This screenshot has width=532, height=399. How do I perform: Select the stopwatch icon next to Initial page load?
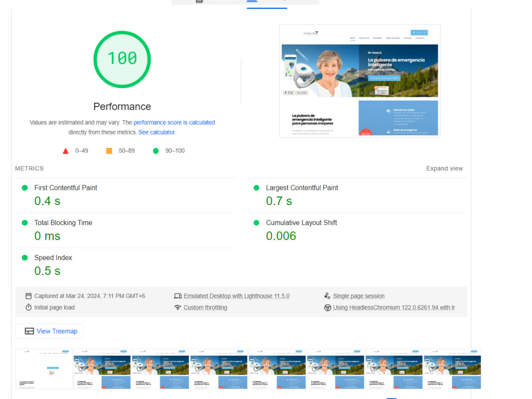point(29,307)
